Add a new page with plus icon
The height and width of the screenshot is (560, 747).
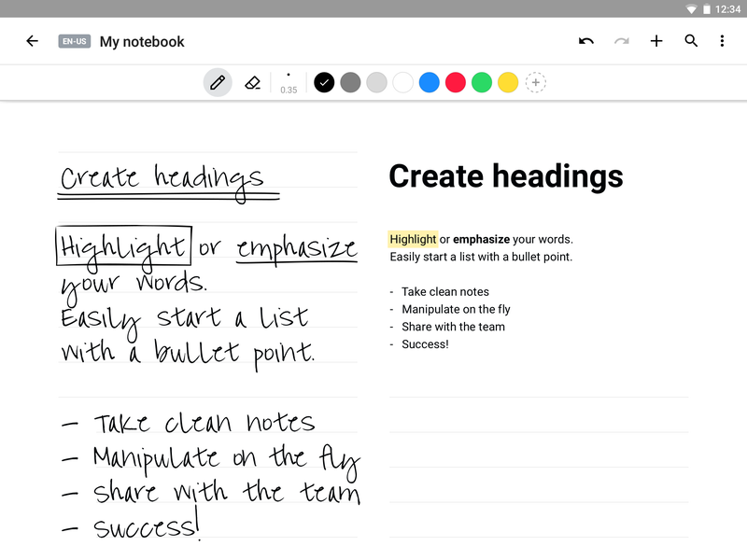(656, 41)
